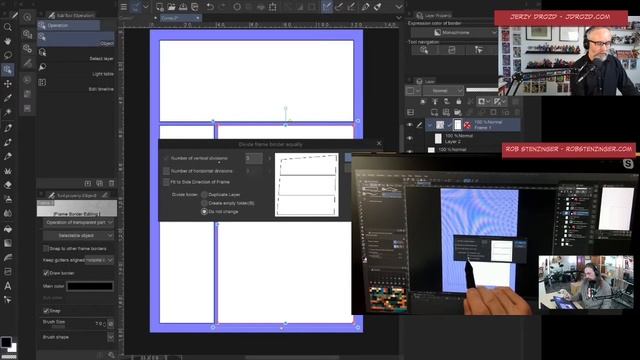The image size is (640, 360).
Task: Select the Frame border tool
Action: [x=7, y=271]
